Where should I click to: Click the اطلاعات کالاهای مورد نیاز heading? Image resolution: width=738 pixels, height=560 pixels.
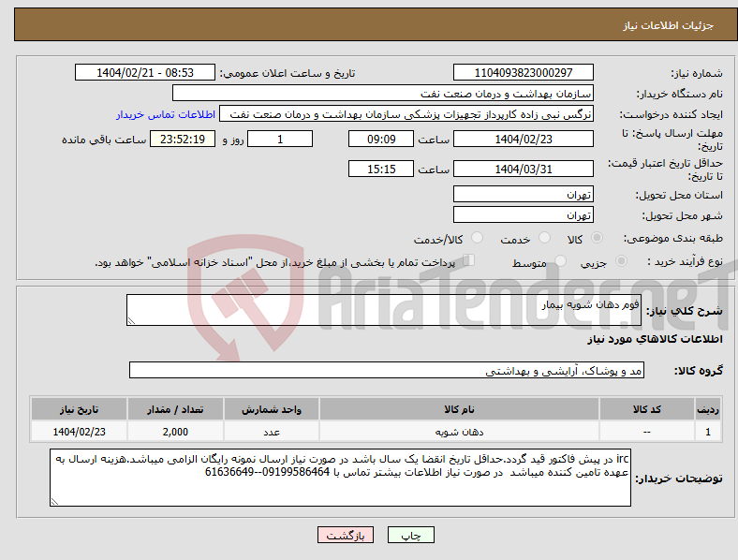point(655,339)
